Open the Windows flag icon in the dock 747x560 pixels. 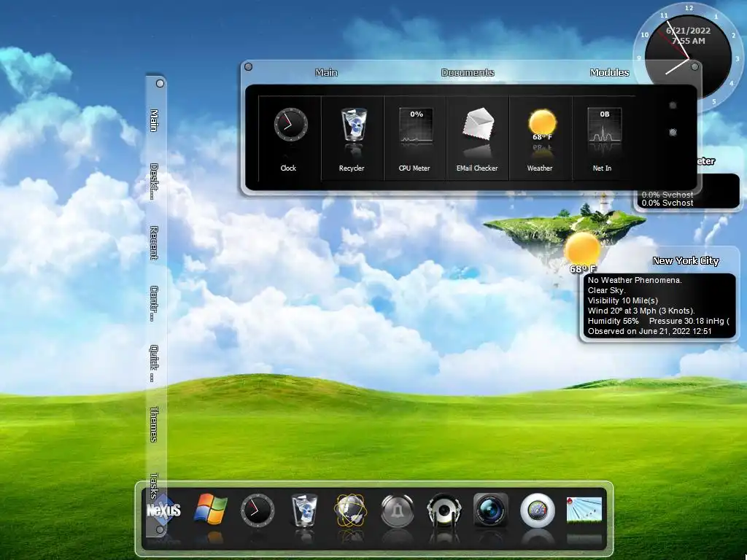pos(210,510)
